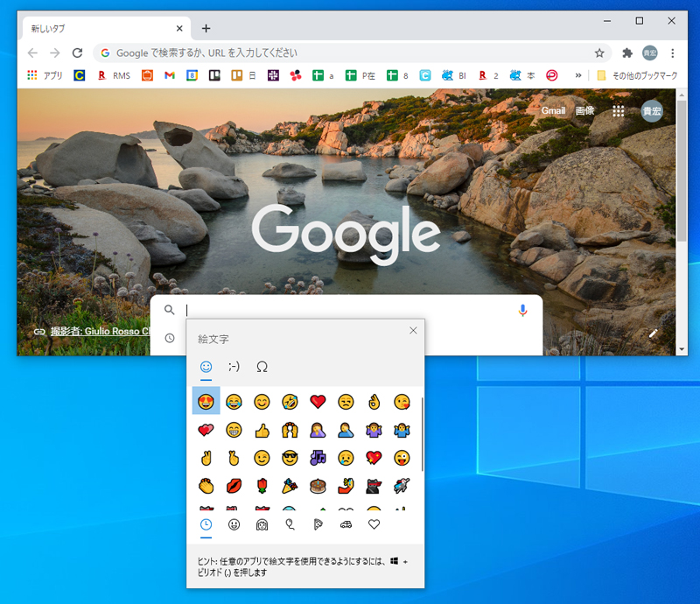Open the people category in emoji picker
The height and width of the screenshot is (604, 700).
pyautogui.click(x=262, y=523)
